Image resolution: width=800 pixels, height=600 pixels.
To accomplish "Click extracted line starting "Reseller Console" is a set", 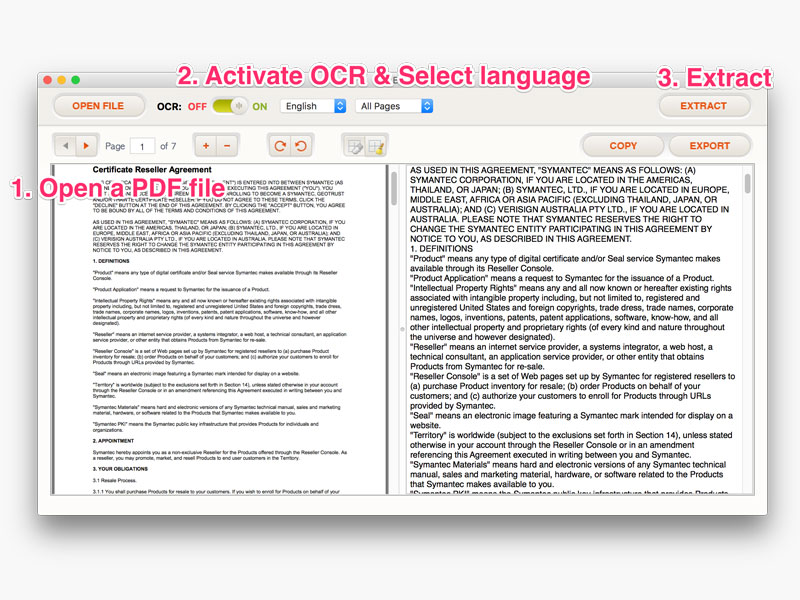I will [x=572, y=376].
